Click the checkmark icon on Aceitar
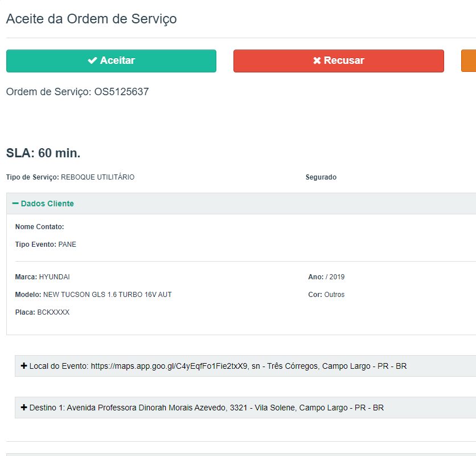This screenshot has width=476, height=456. coord(92,61)
